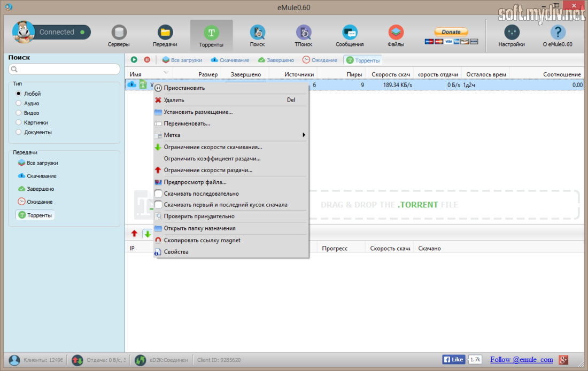Open the О eMule0.60 help icon
The height and width of the screenshot is (371, 588).
tap(558, 33)
